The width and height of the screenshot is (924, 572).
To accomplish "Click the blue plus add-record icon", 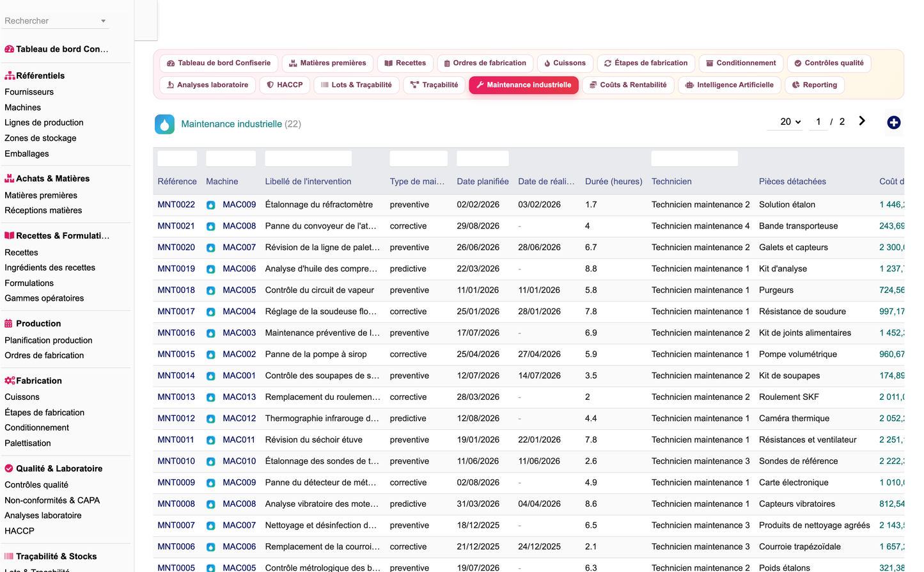I will [894, 122].
